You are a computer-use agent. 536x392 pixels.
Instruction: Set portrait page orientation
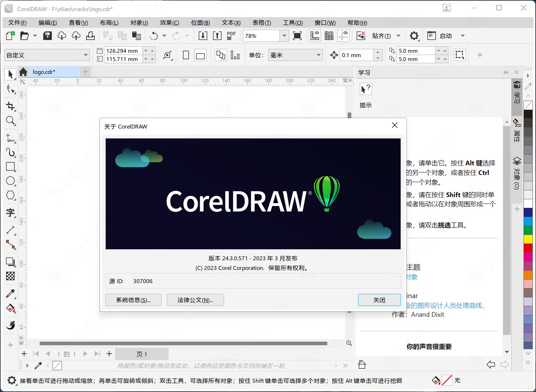[x=186, y=55]
